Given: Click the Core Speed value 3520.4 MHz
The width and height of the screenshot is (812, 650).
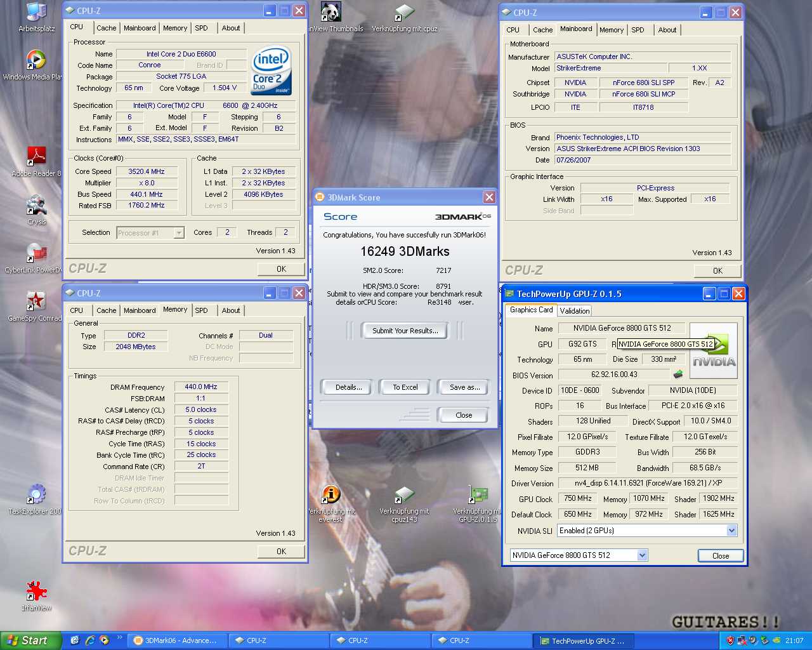Looking at the screenshot, I should (x=147, y=171).
